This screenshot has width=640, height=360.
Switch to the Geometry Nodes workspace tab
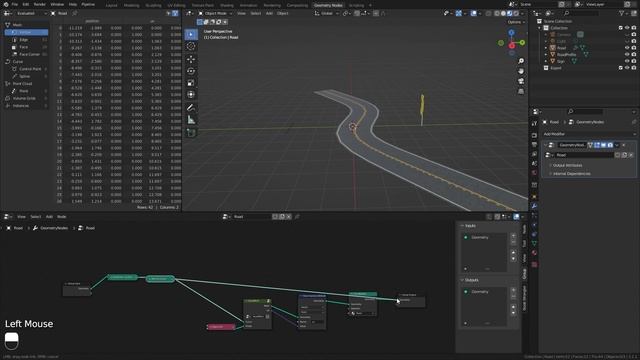click(x=328, y=5)
